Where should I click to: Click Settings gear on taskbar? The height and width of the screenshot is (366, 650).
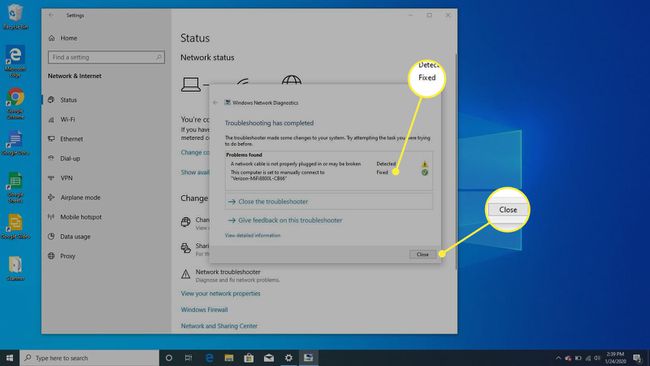289,358
